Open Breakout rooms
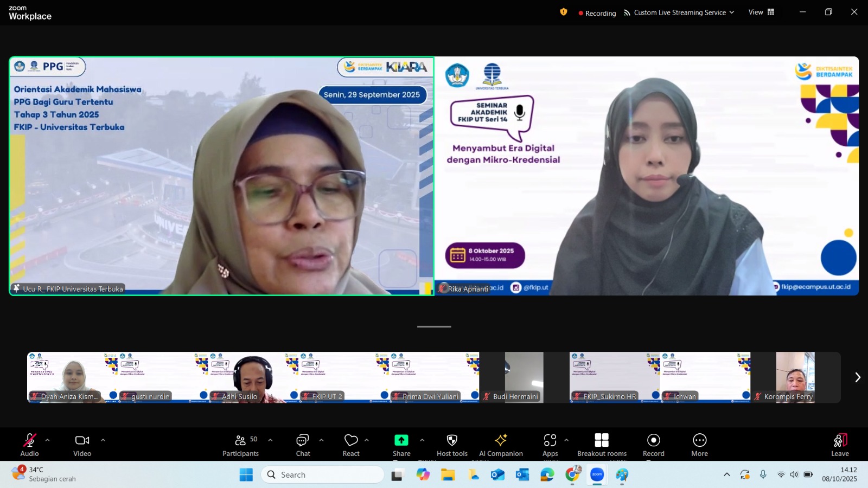868x488 pixels. pos(602,445)
